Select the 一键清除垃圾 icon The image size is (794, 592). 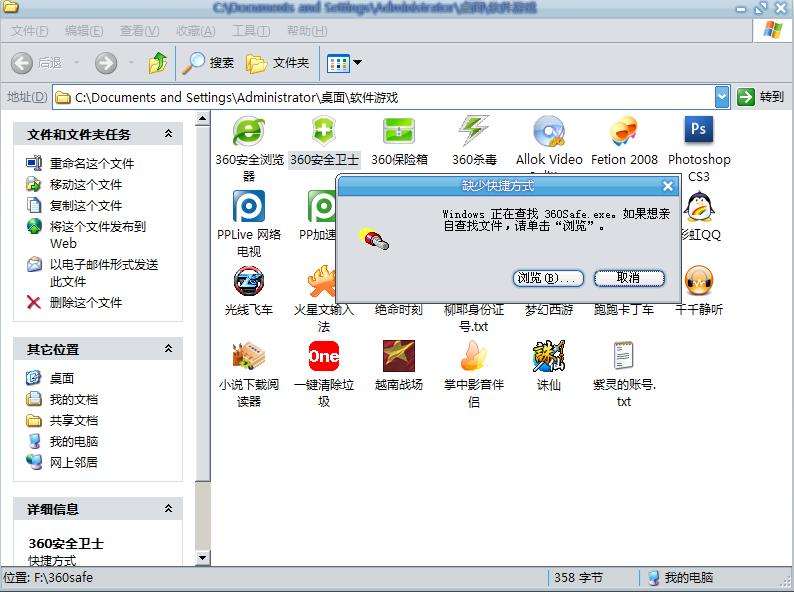point(324,356)
